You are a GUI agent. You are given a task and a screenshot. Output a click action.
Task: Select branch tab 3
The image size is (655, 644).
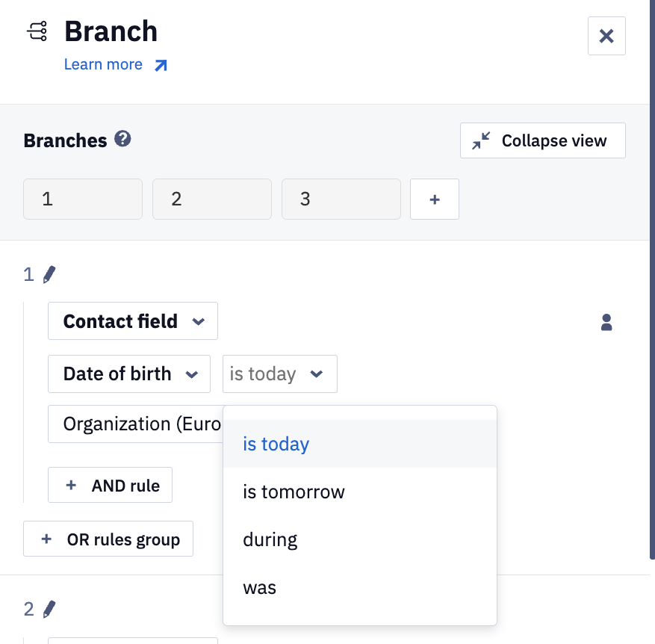(341, 199)
